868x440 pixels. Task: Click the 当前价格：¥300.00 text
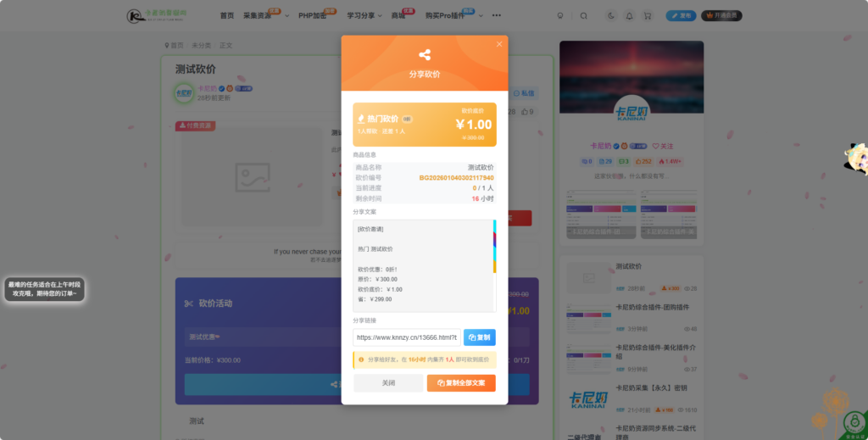click(213, 360)
